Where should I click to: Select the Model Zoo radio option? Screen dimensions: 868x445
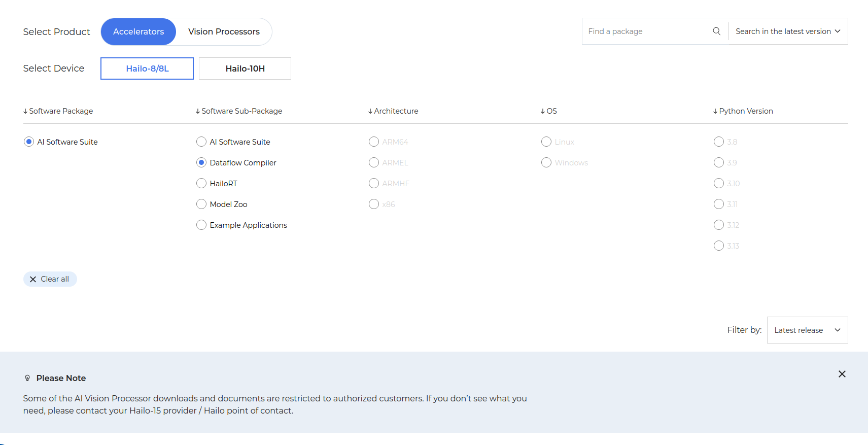(201, 204)
